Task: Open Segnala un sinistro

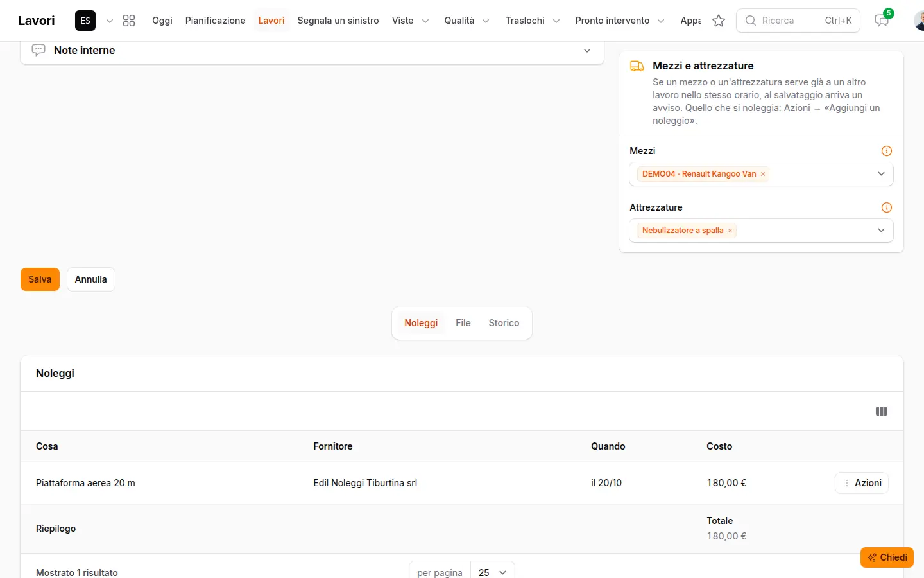Action: [x=338, y=21]
